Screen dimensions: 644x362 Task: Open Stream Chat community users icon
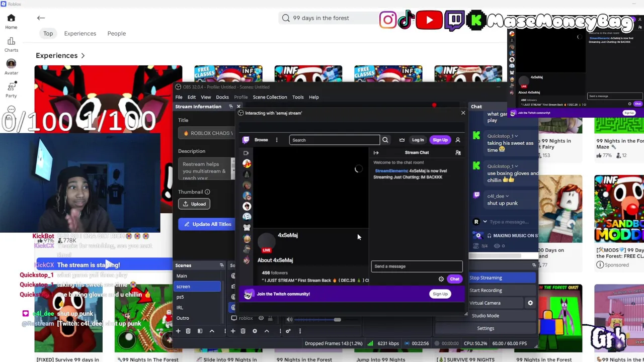[x=458, y=152]
